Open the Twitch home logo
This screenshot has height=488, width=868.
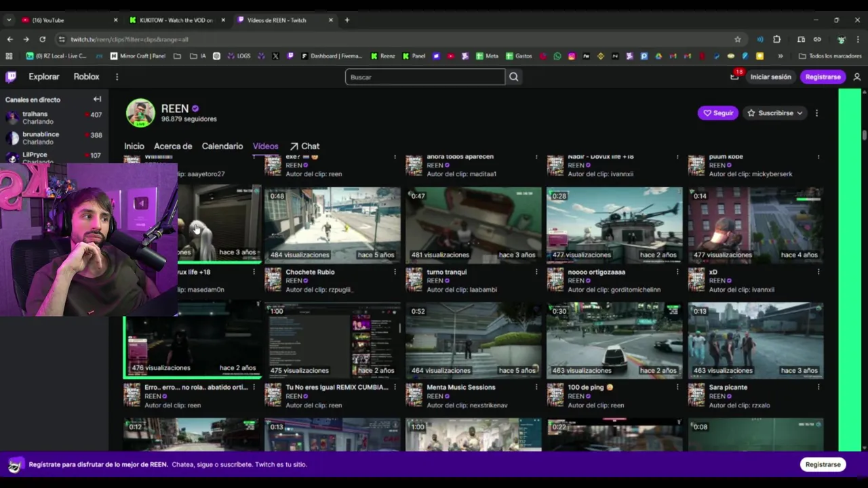pyautogui.click(x=11, y=77)
